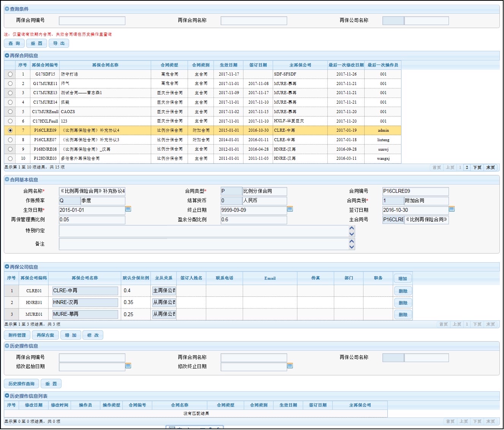The image size is (504, 430).
Task: Sort by 再保合同编号 column header
Action: 45,65
